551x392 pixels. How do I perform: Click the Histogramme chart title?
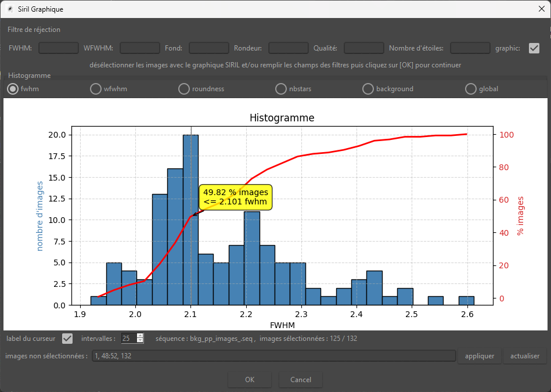pyautogui.click(x=282, y=117)
